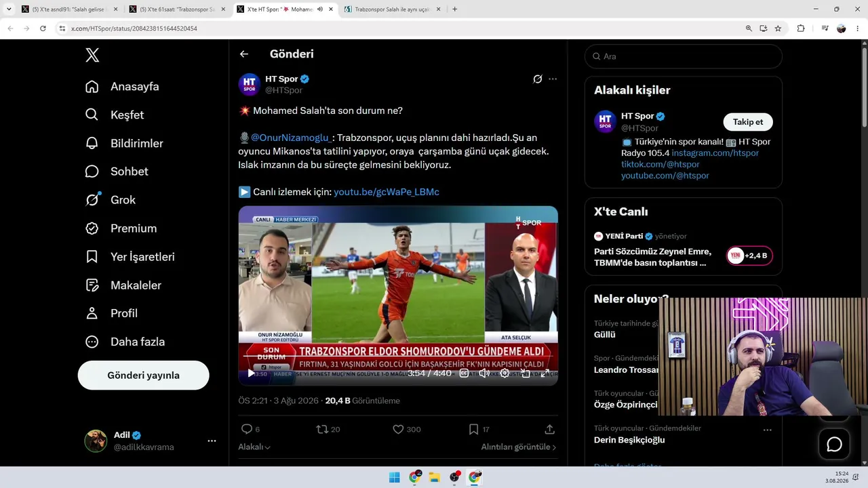Open Alıntıları görüntüle link
This screenshot has height=488, width=868.
coord(519,447)
